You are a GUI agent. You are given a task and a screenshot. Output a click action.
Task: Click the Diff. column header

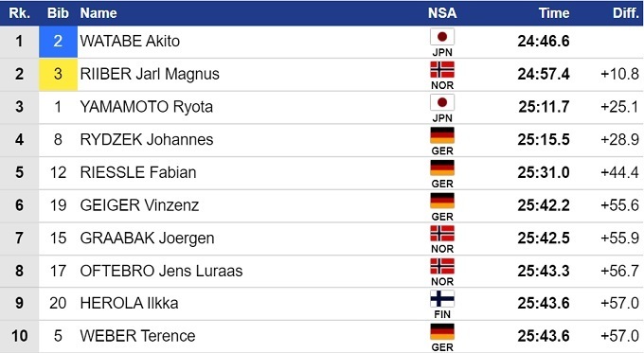626,13
